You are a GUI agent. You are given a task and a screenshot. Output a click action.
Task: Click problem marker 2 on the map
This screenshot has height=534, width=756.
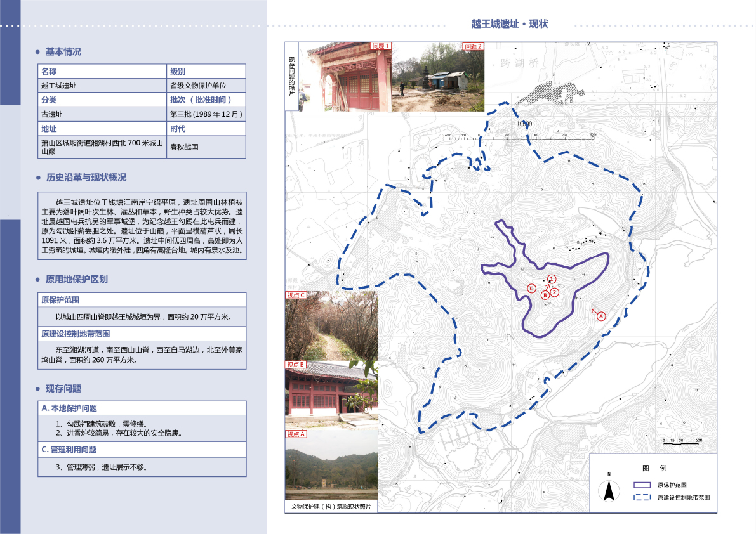pyautogui.click(x=554, y=292)
